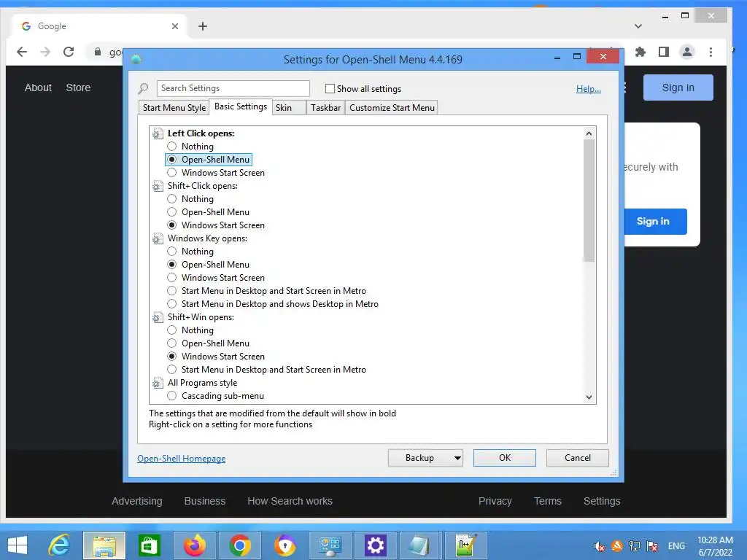747x560 pixels.
Task: Open the Open-Shell Homepage link
Action: (182, 459)
